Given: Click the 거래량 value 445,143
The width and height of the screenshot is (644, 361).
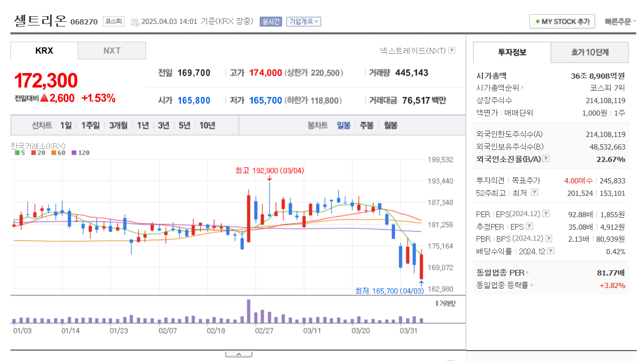Looking at the screenshot, I should click(412, 73).
